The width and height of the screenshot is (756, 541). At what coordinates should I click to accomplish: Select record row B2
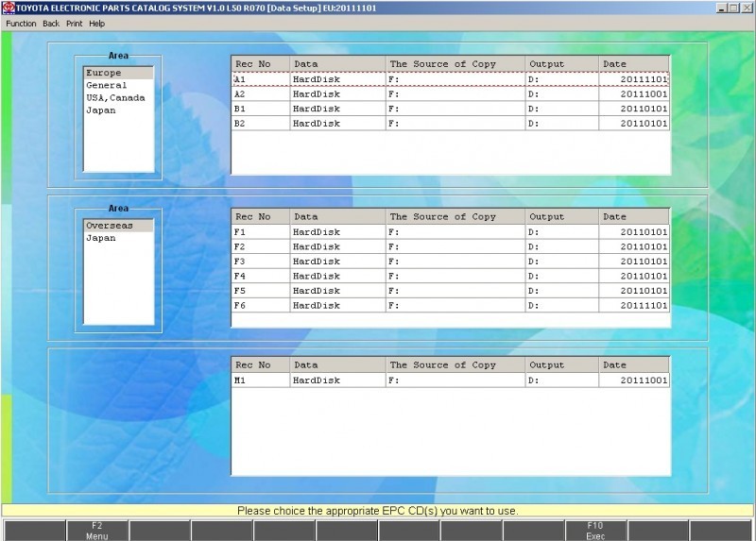coord(451,124)
